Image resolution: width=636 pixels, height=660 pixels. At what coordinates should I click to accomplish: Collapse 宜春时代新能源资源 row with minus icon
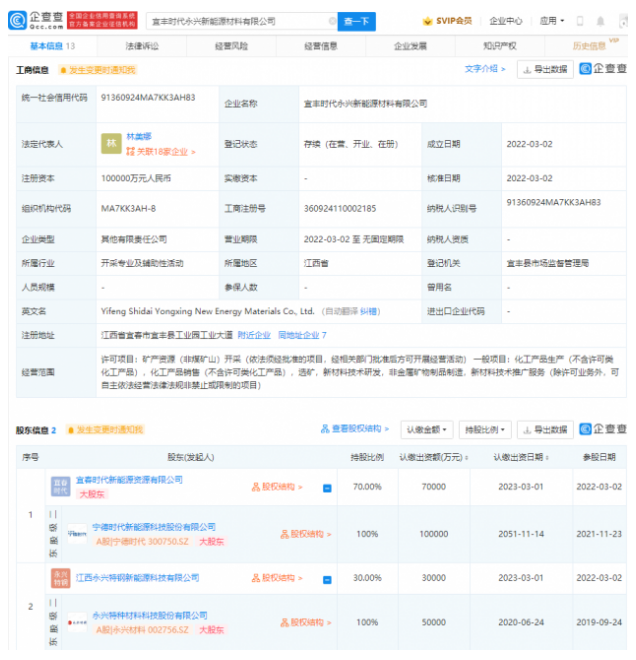click(327, 488)
